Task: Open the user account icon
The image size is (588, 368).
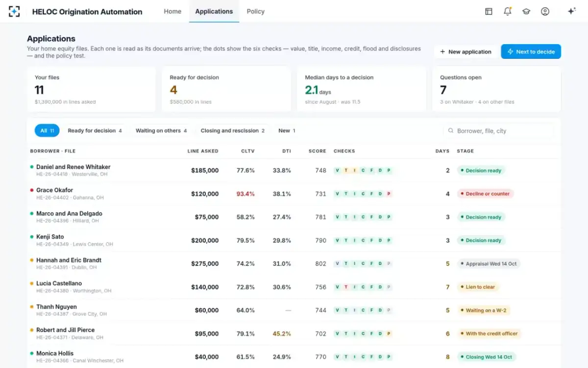Action: (545, 11)
